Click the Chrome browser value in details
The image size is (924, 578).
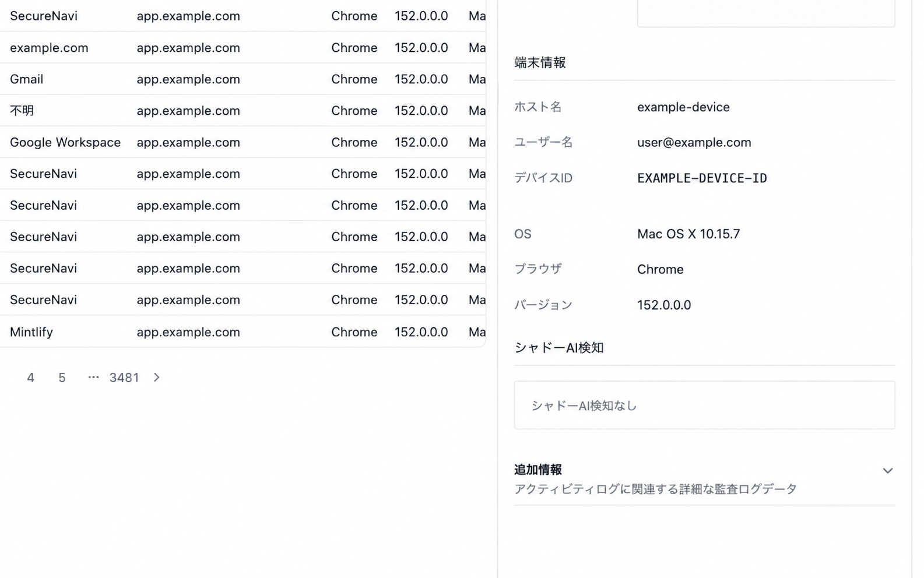tap(660, 269)
